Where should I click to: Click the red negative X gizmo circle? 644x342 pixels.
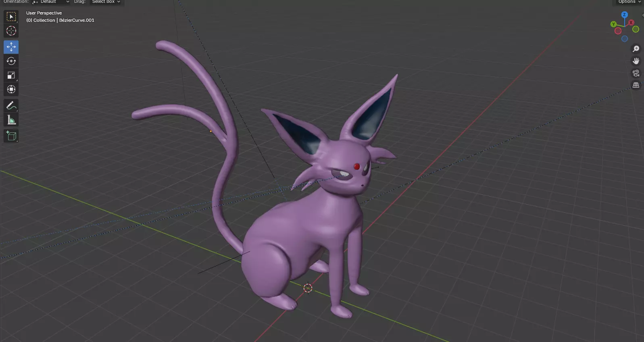[x=618, y=31]
